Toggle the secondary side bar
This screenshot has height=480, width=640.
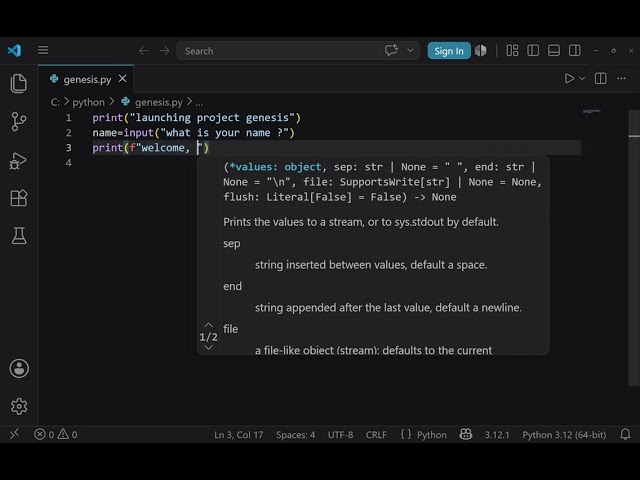tap(575, 50)
